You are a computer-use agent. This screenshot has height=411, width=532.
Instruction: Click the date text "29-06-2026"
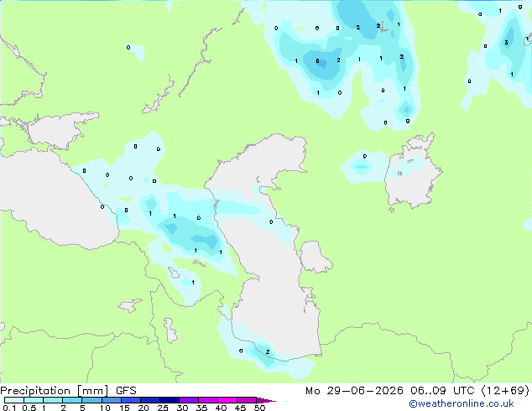click(365, 391)
